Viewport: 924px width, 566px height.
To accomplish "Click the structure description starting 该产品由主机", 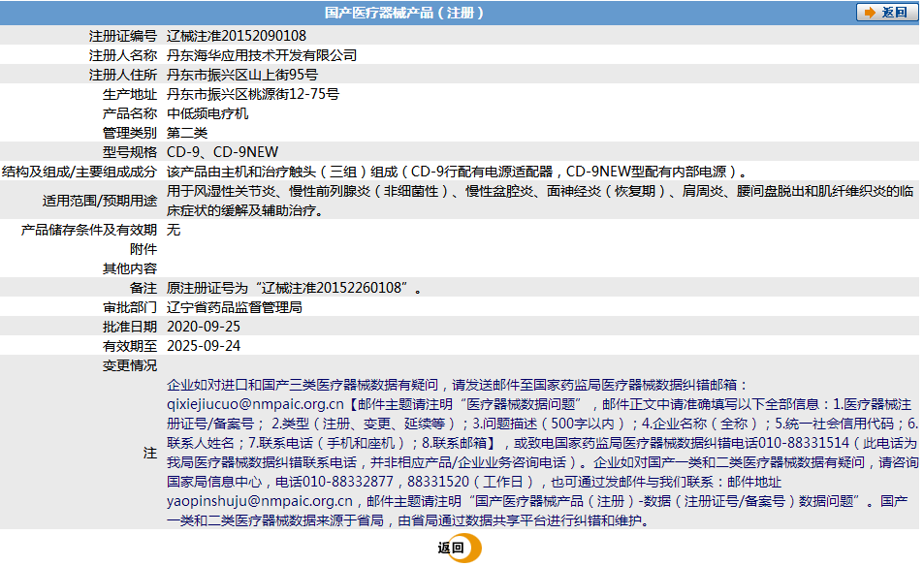I will point(458,172).
